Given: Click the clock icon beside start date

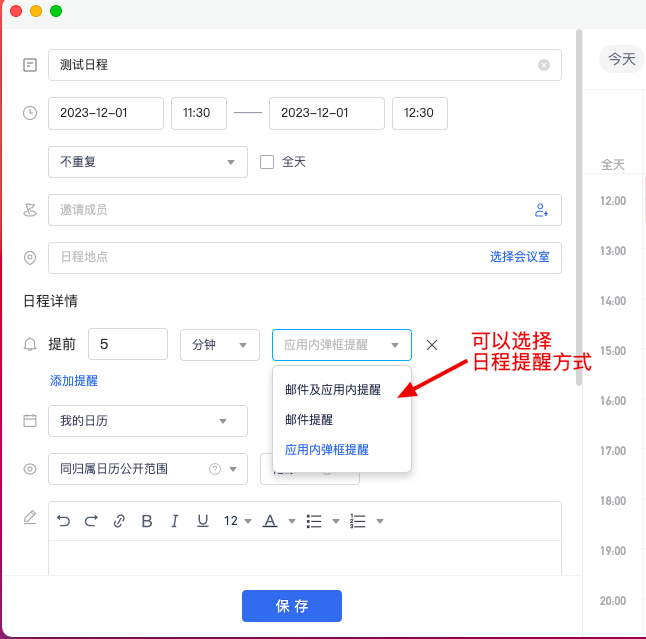Looking at the screenshot, I should (x=30, y=113).
